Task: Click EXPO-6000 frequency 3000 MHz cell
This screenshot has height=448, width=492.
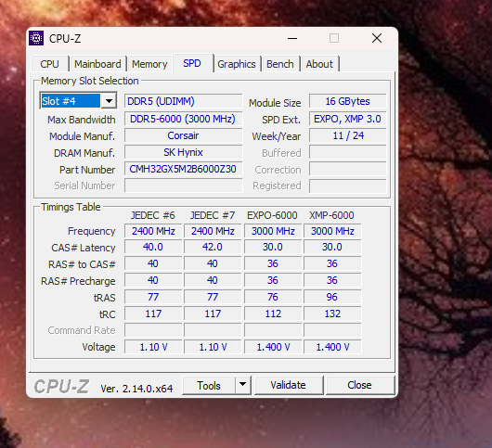Action: (x=273, y=231)
